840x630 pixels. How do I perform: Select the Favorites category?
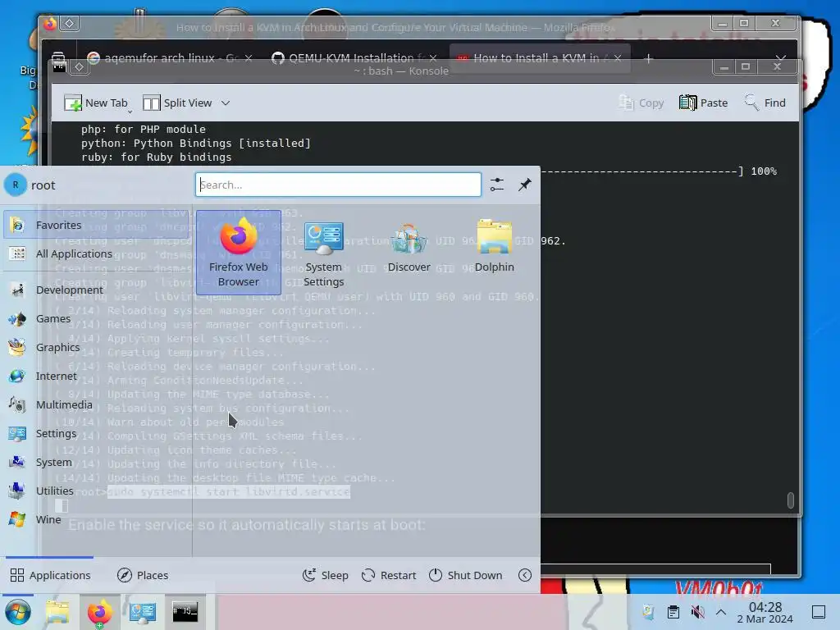click(x=96, y=225)
